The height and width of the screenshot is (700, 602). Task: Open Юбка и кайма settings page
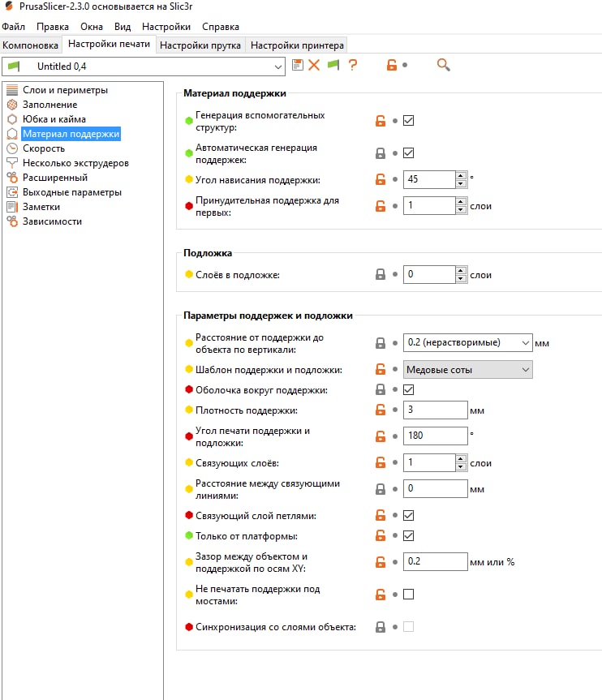point(54,119)
